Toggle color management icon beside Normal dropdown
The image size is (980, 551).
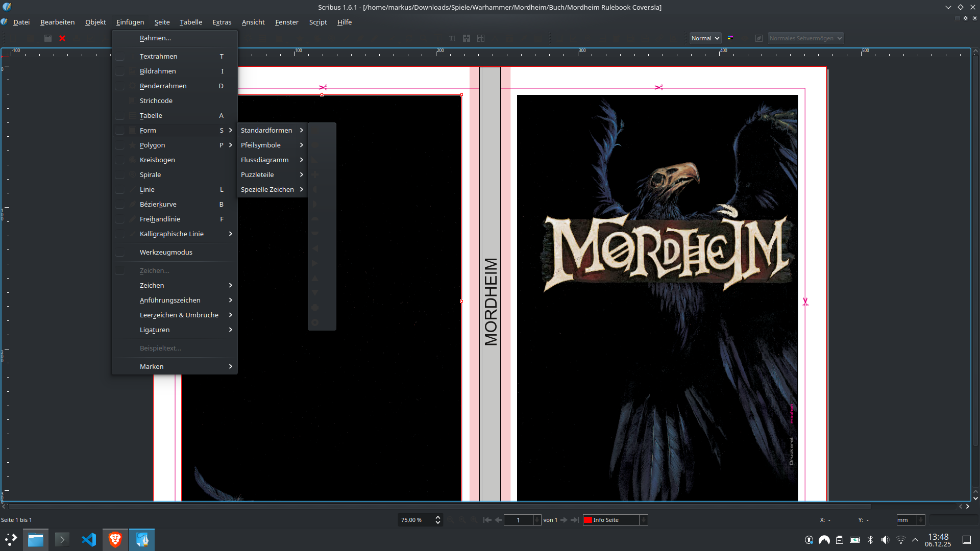click(730, 38)
